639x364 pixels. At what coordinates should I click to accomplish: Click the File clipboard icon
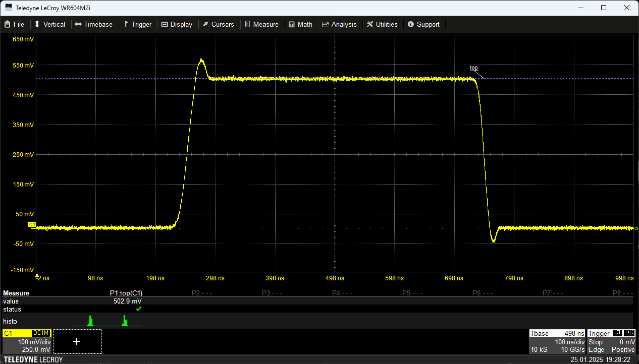point(7,24)
